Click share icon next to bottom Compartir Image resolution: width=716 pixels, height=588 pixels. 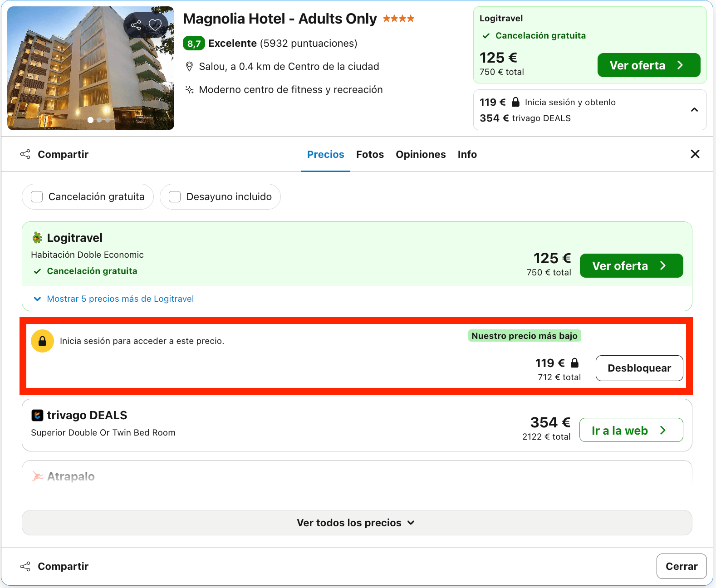tap(25, 566)
